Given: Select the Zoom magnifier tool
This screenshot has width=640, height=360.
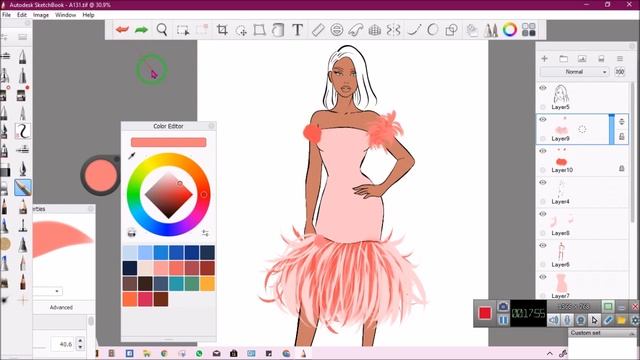Looking at the screenshot, I should click(162, 30).
